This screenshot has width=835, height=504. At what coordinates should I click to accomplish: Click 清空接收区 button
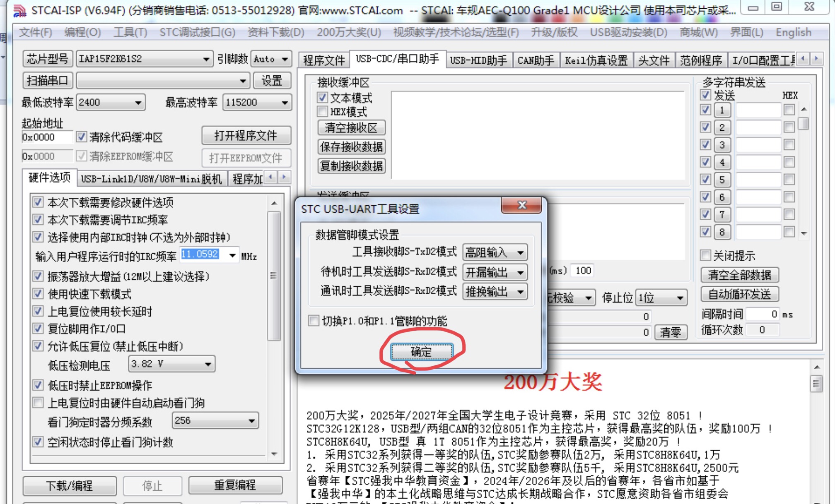(x=351, y=127)
